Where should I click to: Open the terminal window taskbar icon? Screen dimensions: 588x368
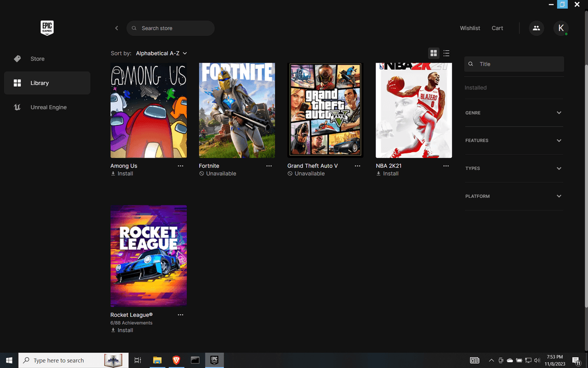pyautogui.click(x=195, y=360)
